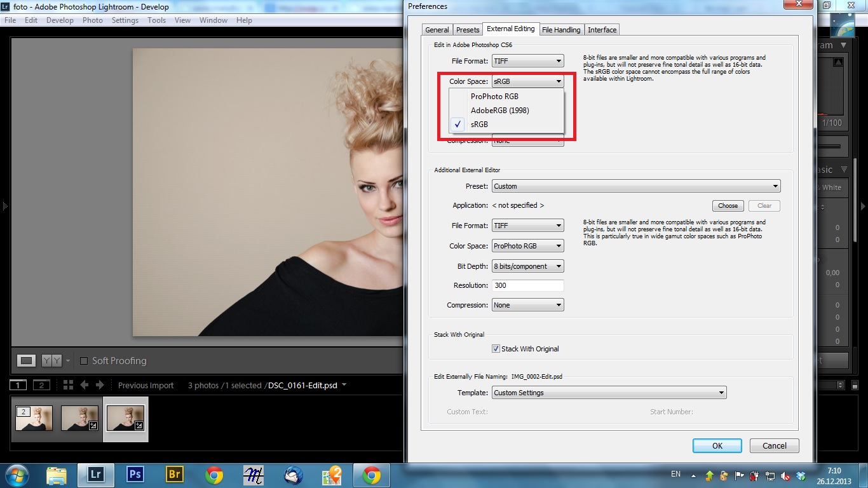Open Photoshop CS6 File Format TIFF dropdown
The height and width of the screenshot is (488, 868).
[528, 61]
